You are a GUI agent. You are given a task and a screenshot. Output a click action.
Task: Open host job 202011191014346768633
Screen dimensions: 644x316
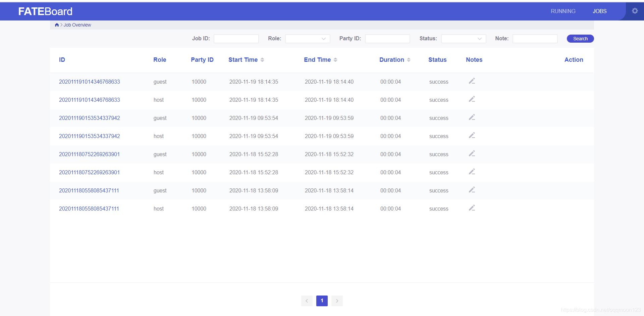click(90, 100)
